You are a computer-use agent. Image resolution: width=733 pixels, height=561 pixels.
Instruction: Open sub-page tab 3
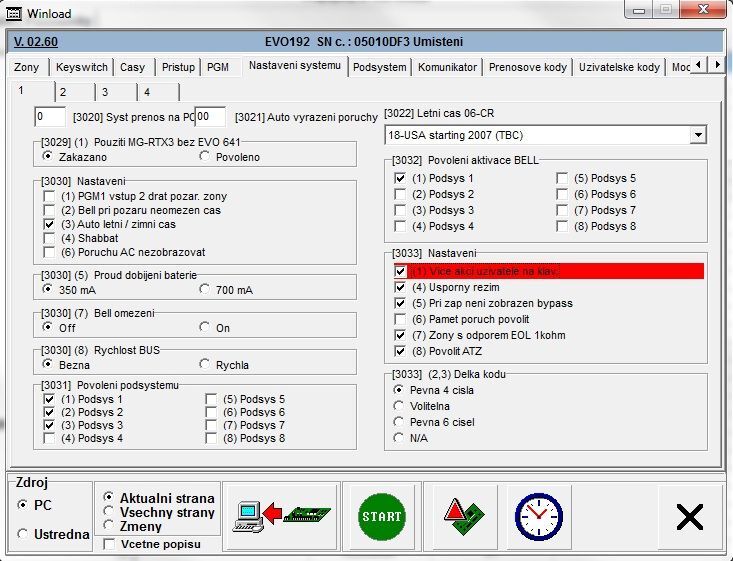pyautogui.click(x=104, y=92)
